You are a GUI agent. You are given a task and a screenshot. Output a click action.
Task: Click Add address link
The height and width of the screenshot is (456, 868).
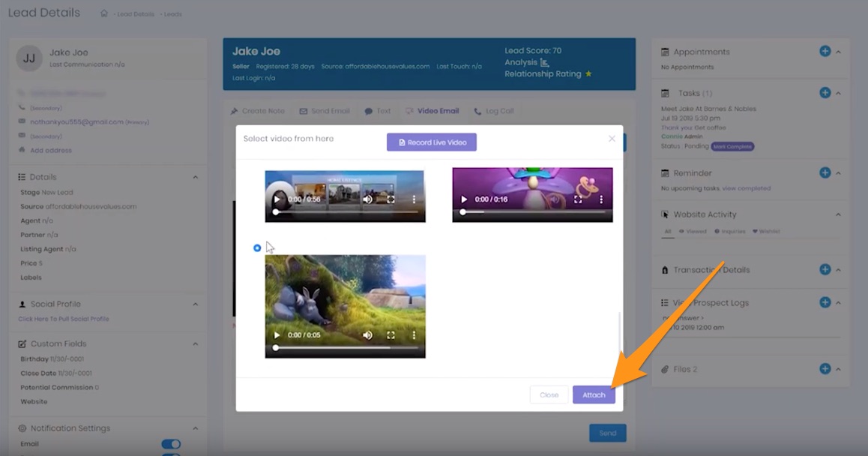pos(51,150)
